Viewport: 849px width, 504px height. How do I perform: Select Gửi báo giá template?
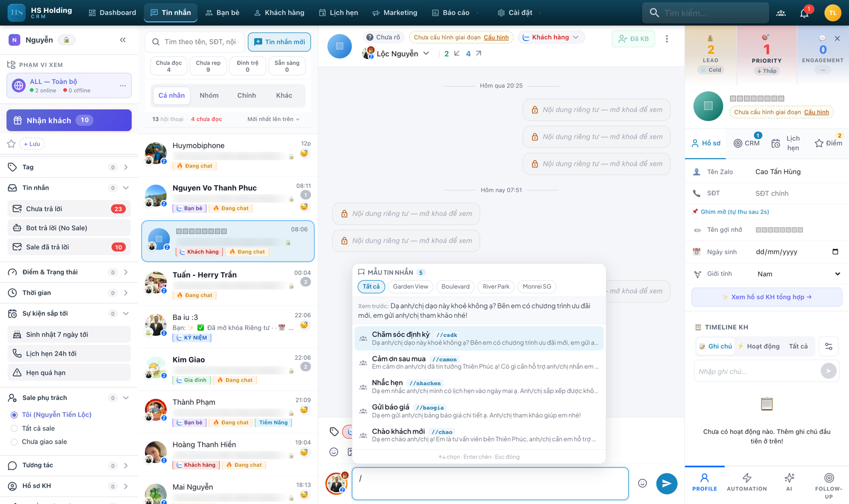479,411
